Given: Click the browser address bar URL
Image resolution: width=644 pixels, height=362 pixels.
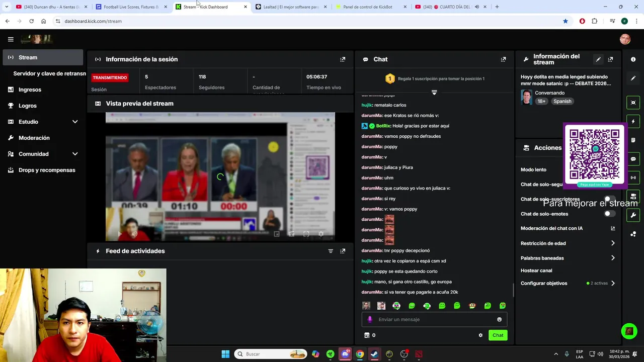Looking at the screenshot, I should (x=93, y=21).
